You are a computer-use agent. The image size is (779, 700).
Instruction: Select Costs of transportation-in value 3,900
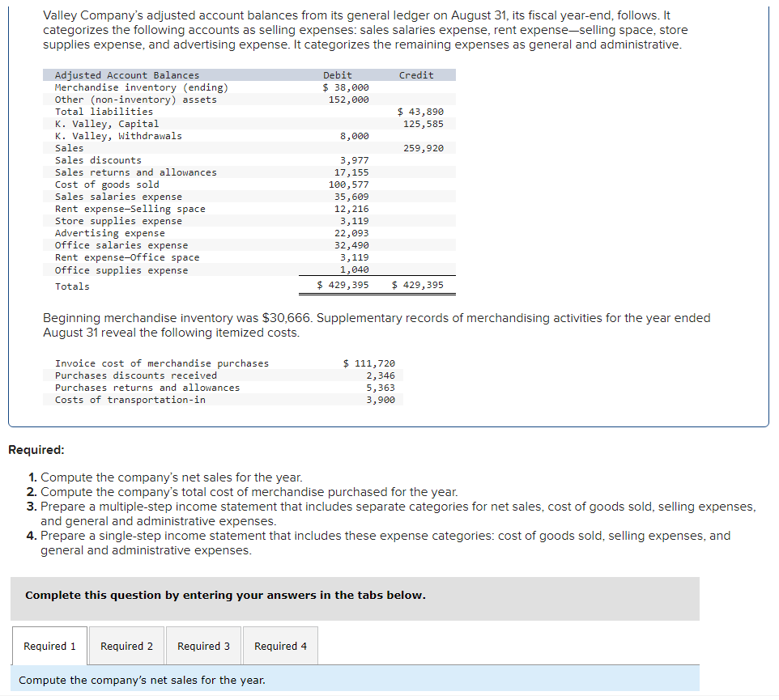381,400
